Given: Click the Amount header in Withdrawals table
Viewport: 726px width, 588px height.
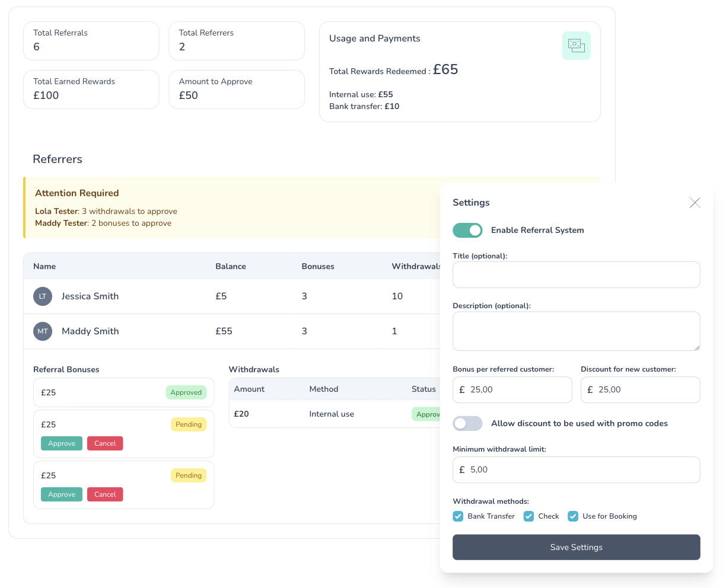Looking at the screenshot, I should click(249, 389).
